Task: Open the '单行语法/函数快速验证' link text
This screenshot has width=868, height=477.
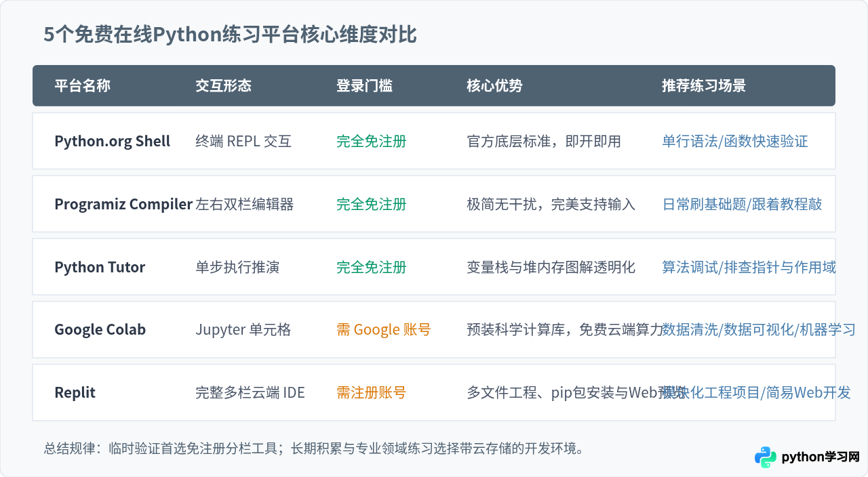Action: click(735, 142)
